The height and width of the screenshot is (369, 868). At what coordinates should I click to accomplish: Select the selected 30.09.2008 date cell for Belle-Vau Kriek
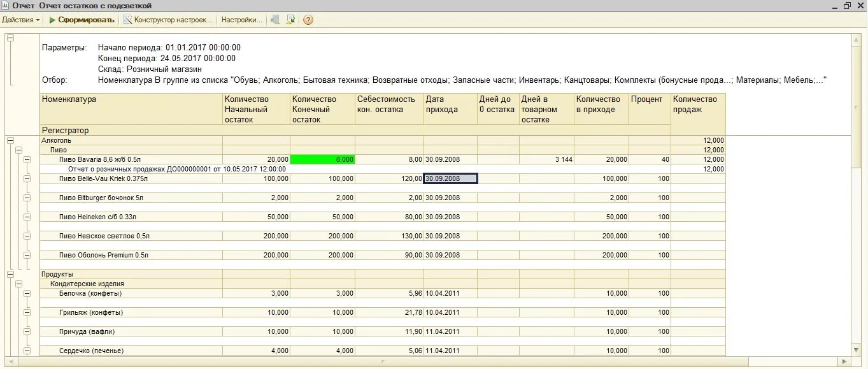450,178
